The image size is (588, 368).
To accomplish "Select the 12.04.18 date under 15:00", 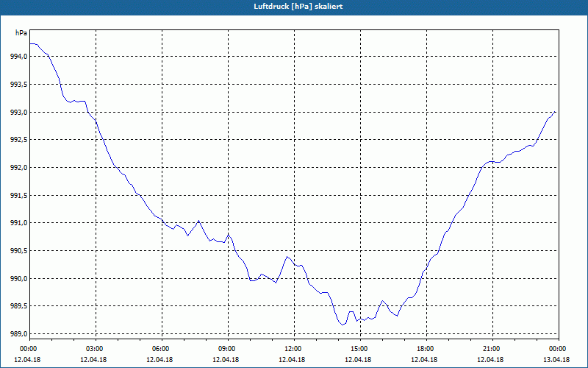I will (358, 360).
